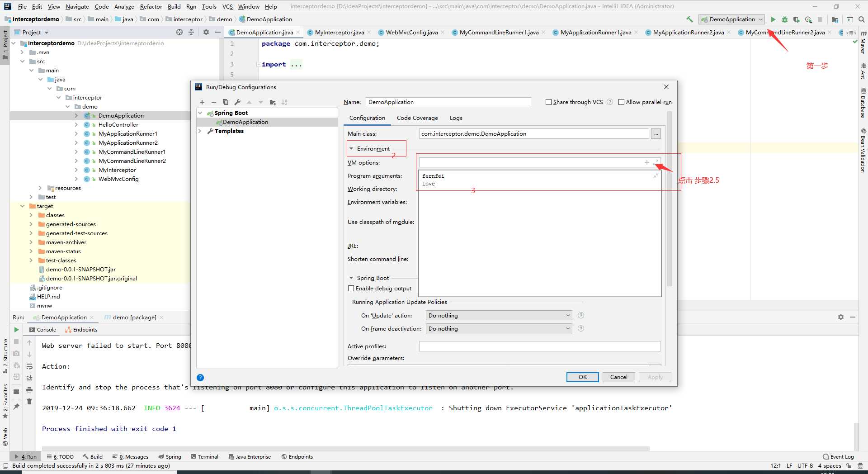Collapse Spring Boot node in configurations tree
Image resolution: width=868 pixels, height=474 pixels.
click(x=200, y=113)
